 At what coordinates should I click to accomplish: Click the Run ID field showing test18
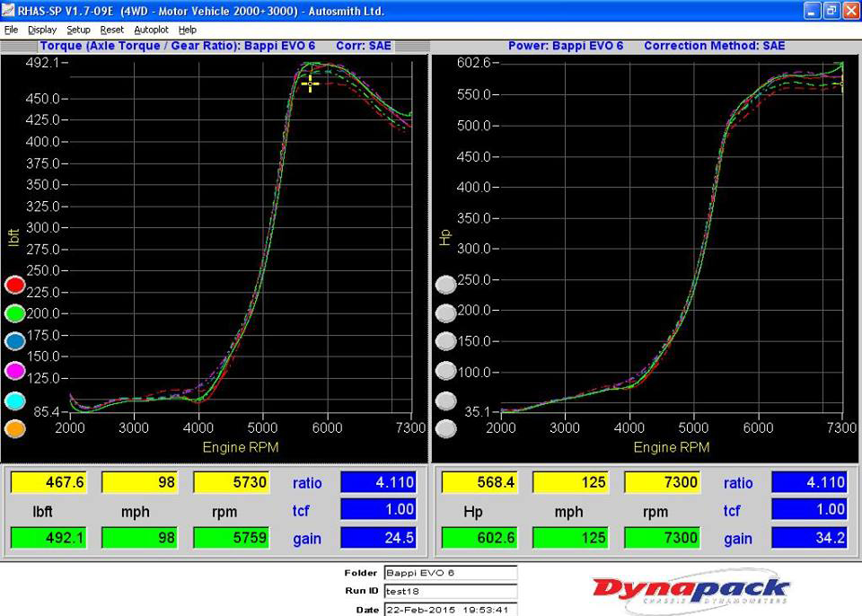click(450, 591)
